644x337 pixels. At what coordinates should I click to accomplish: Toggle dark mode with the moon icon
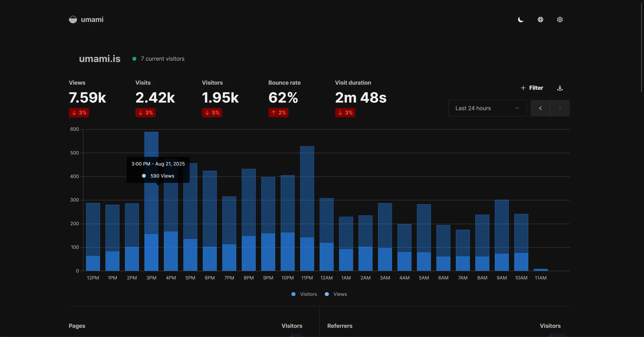point(520,19)
